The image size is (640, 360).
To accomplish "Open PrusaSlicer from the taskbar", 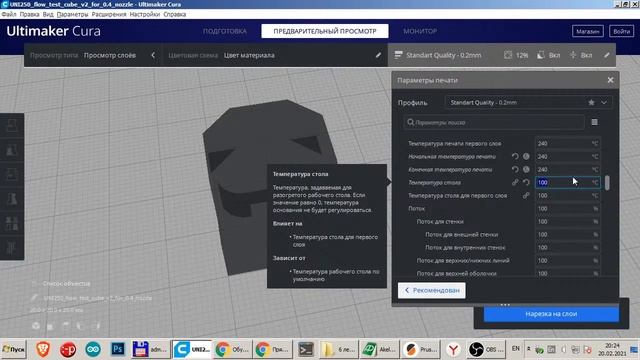I will pyautogui.click(x=420, y=349).
